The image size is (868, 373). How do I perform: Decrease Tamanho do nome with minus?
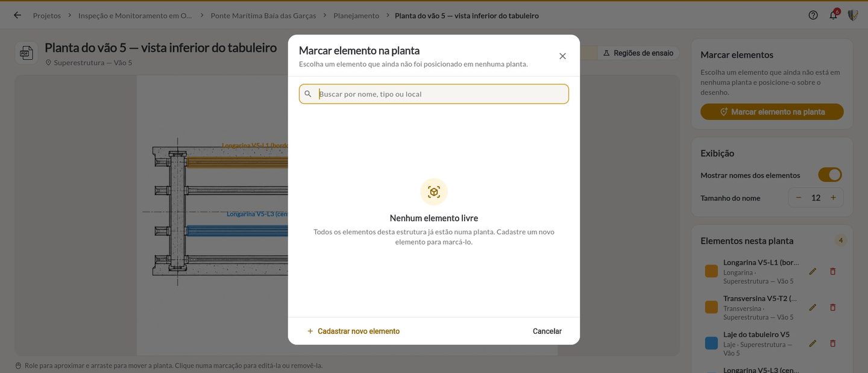(799, 198)
